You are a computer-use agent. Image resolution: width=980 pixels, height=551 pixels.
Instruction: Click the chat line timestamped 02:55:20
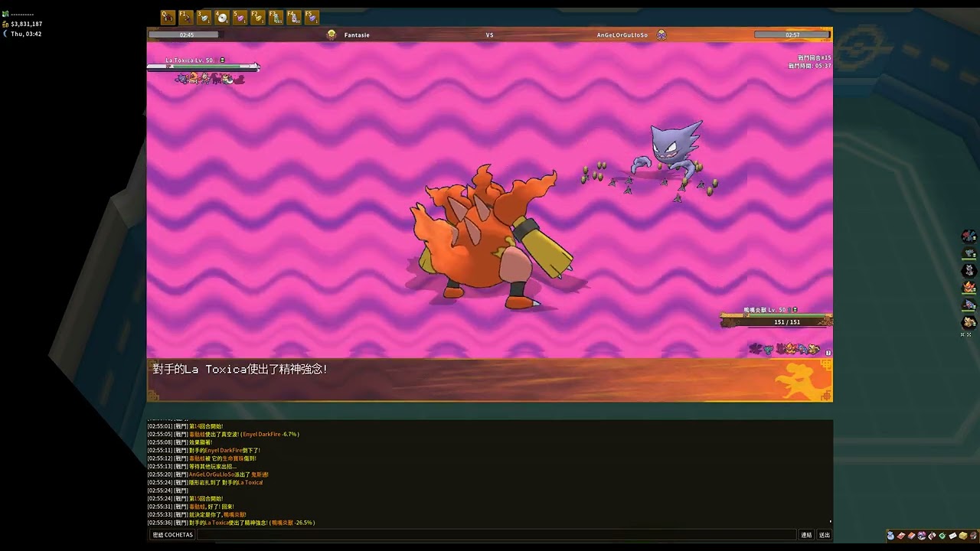click(x=208, y=474)
